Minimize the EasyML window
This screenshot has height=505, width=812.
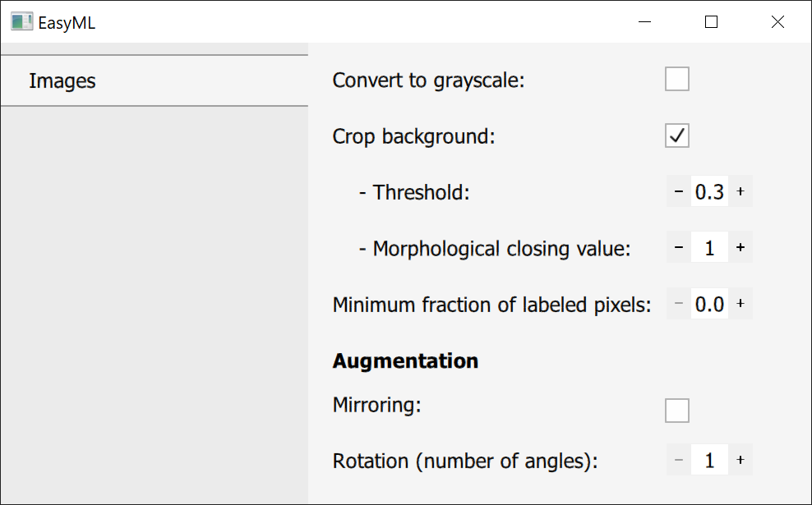click(647, 22)
